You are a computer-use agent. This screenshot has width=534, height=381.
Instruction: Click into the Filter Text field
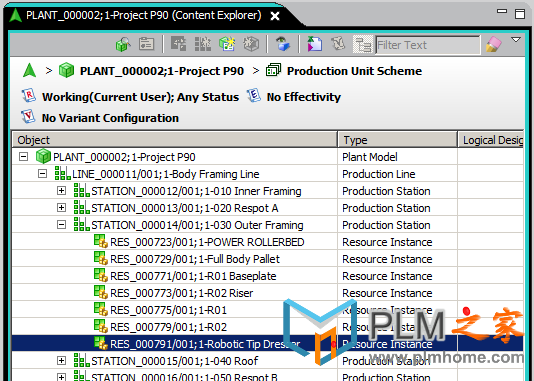point(428,45)
